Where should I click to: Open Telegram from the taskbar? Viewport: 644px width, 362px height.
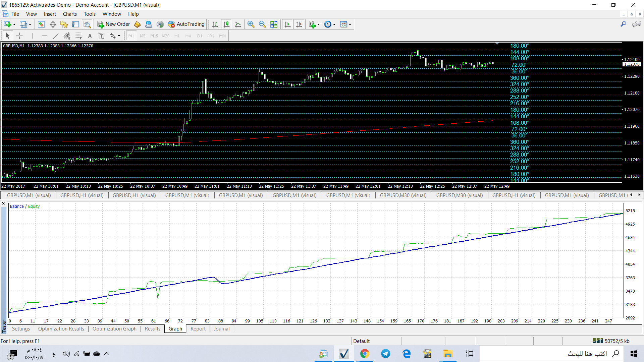pyautogui.click(x=385, y=354)
